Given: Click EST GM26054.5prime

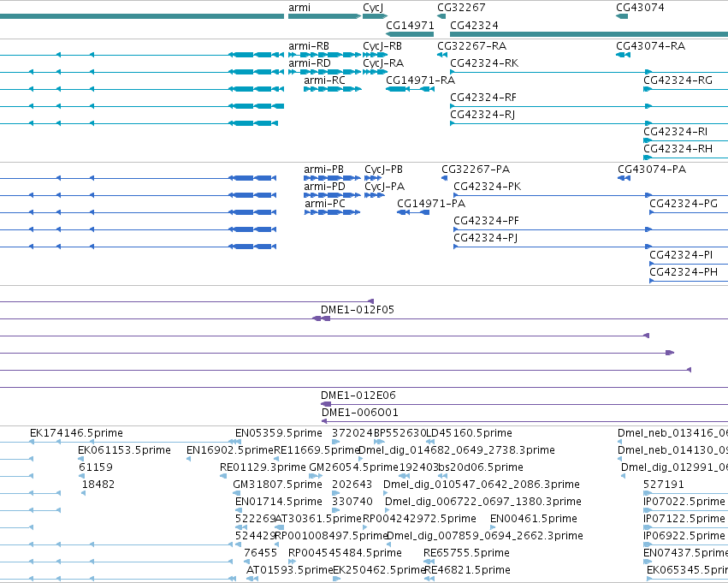Looking at the screenshot, I should [354, 467].
